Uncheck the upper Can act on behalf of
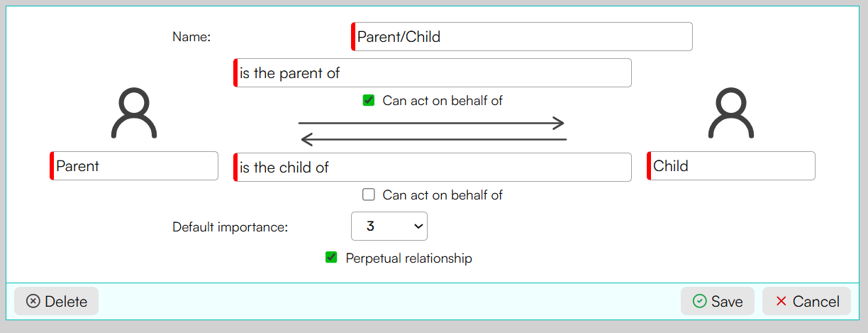The image size is (868, 333). point(369,100)
